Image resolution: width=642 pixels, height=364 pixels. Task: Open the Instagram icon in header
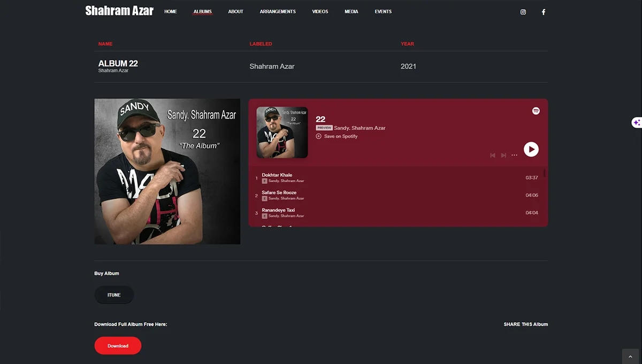[x=523, y=12]
